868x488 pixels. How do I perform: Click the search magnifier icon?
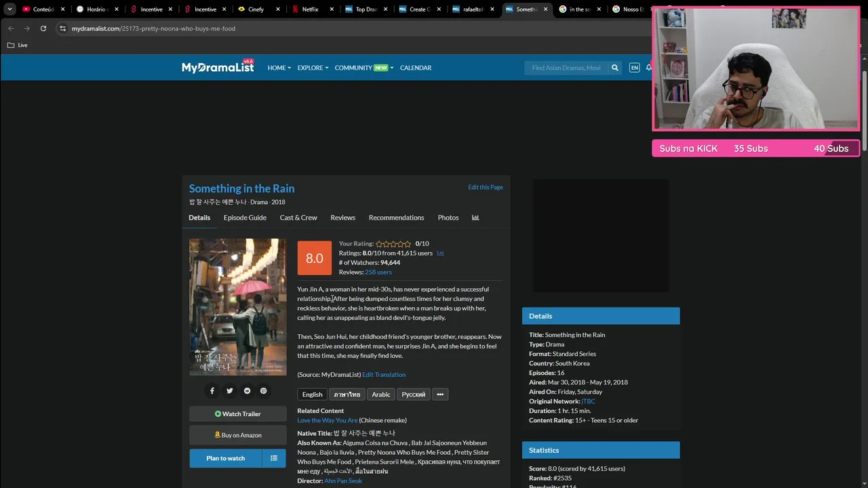click(x=614, y=68)
